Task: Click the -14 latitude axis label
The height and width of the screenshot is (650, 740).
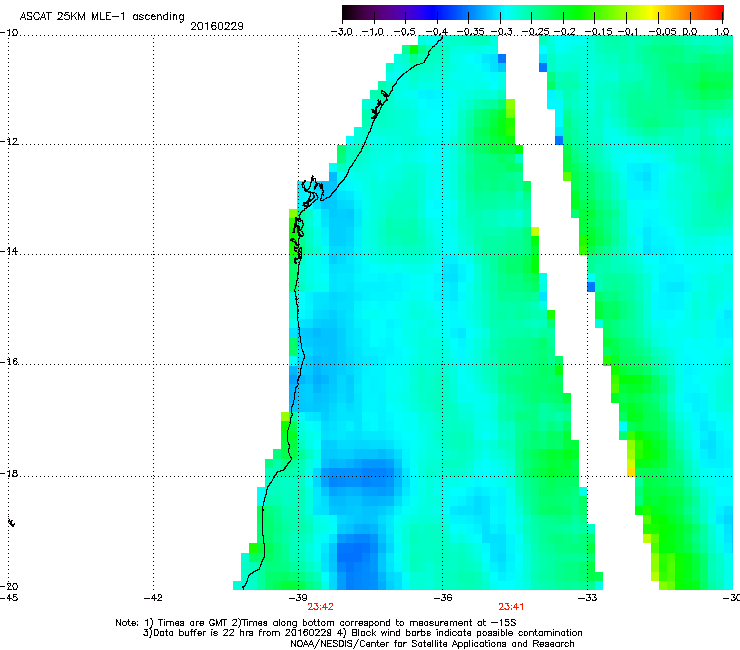Action: tap(8, 251)
